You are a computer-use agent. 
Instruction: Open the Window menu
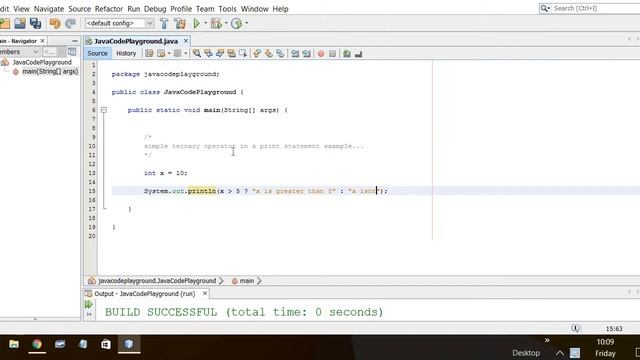254,9
